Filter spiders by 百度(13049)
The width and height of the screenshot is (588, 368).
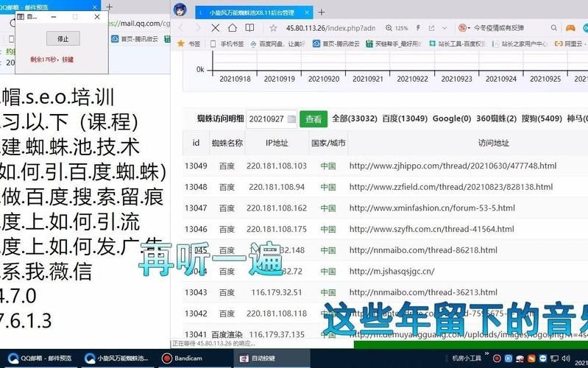pos(405,118)
